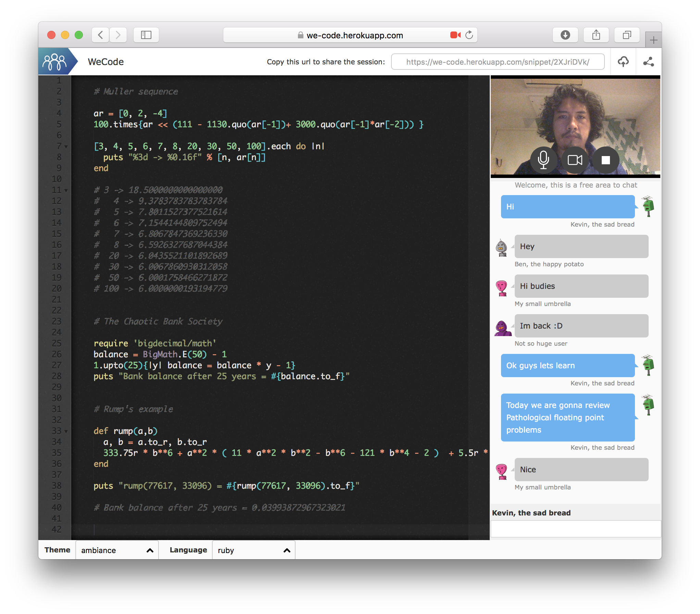Viewport: 700px width, 614px height.
Task: Click the share session icon
Action: (648, 62)
